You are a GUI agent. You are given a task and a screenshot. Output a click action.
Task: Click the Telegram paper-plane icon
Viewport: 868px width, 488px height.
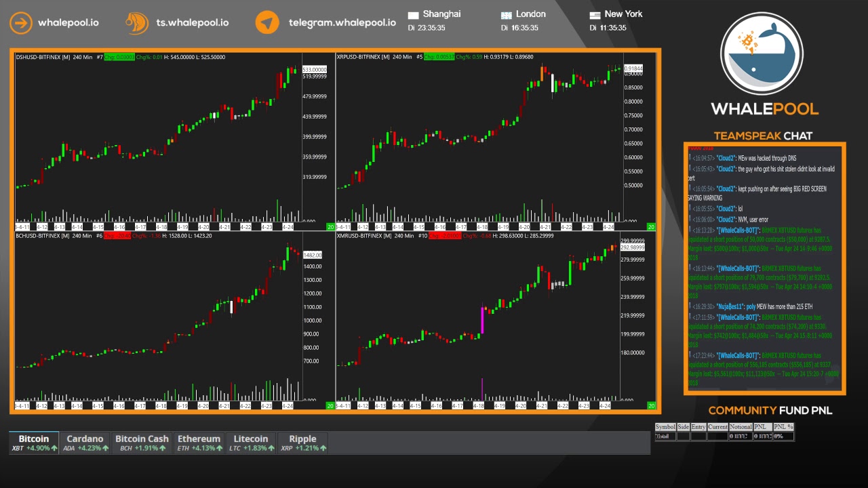point(267,22)
